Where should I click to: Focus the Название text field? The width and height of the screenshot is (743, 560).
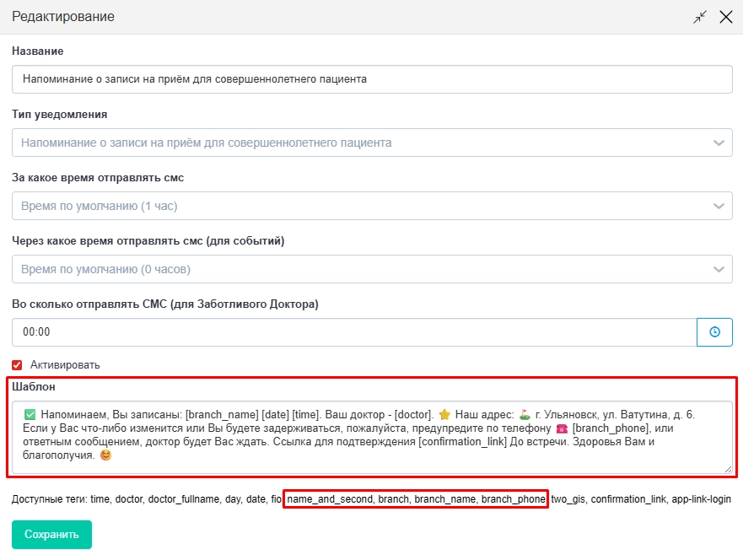point(372,79)
